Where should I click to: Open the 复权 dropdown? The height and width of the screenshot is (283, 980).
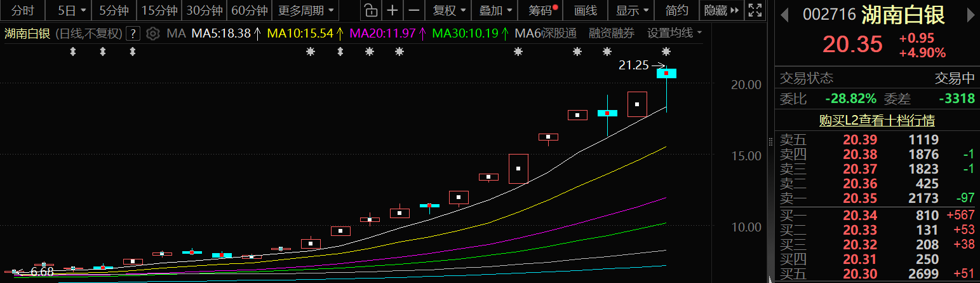[x=449, y=10]
